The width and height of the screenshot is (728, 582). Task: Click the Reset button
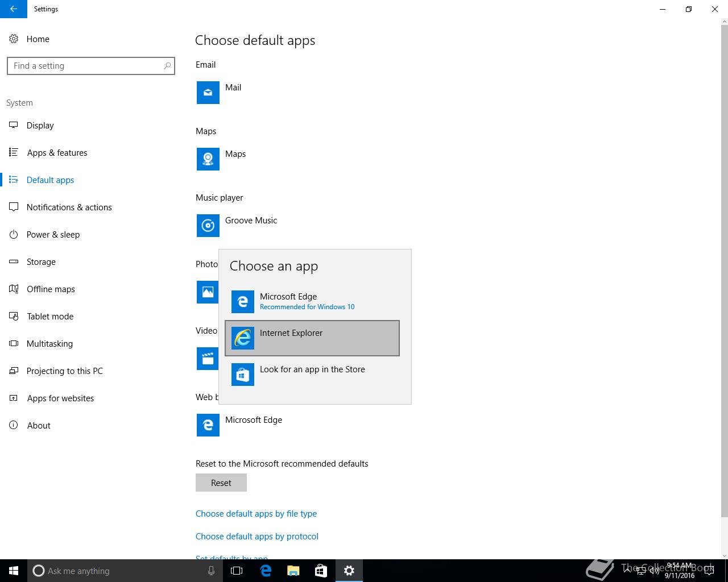(221, 483)
